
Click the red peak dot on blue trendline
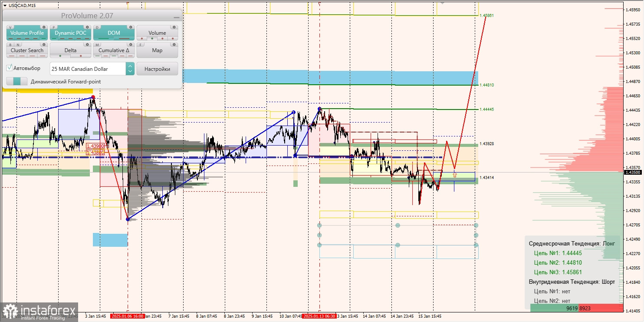[93, 98]
